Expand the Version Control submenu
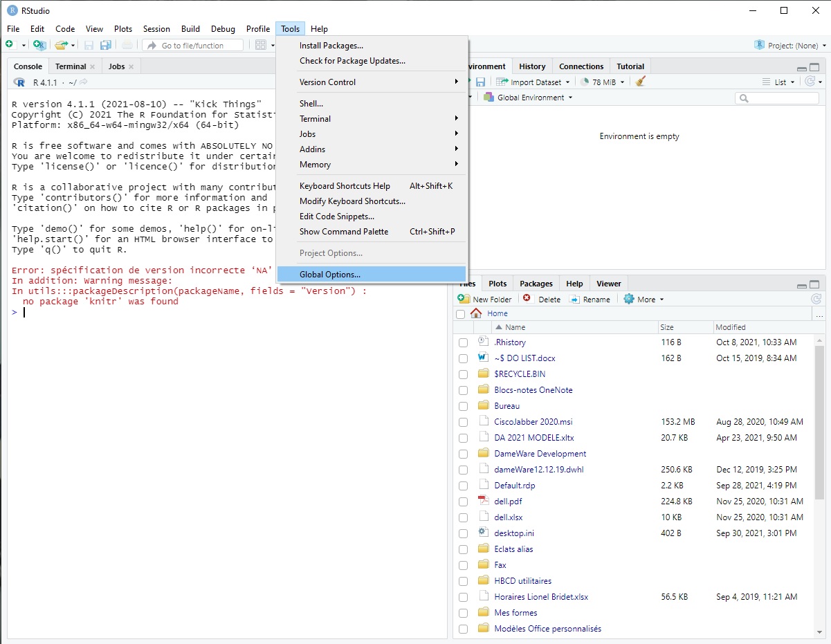Viewport: 831px width, 644px height. tap(372, 82)
